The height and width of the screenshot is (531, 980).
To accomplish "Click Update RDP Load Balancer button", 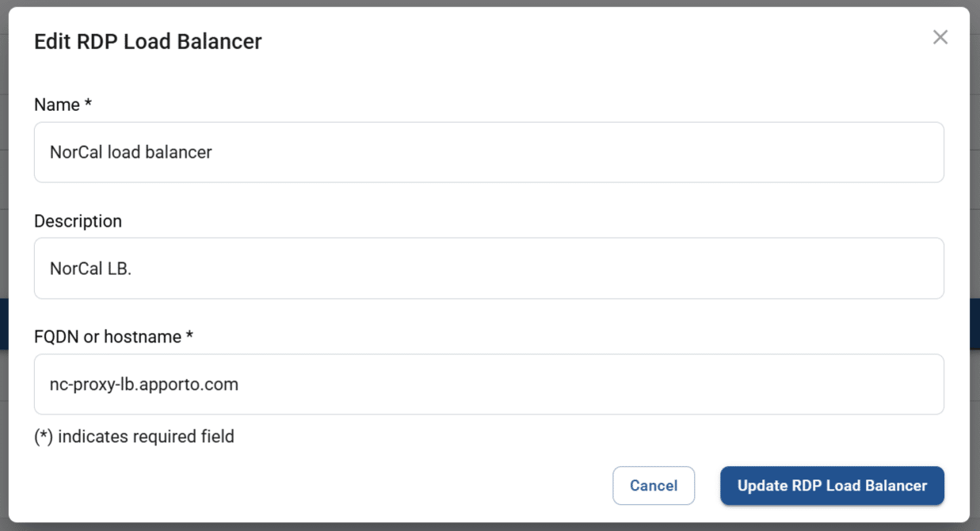I will pyautogui.click(x=832, y=486).
